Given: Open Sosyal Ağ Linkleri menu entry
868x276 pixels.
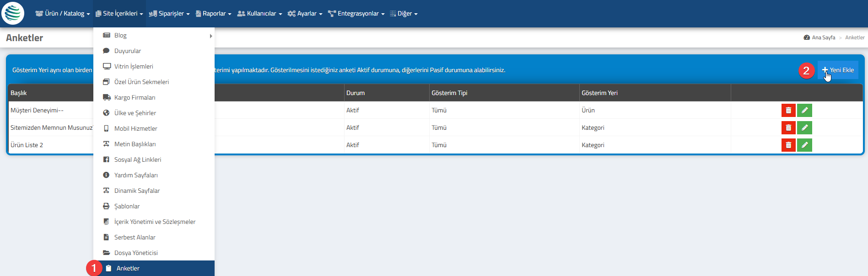Looking at the screenshot, I should coord(137,159).
